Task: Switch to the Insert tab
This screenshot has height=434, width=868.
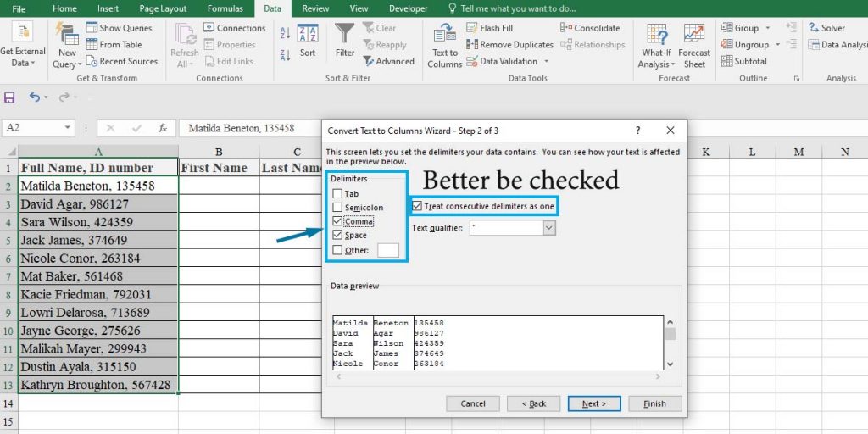Action: pos(108,8)
